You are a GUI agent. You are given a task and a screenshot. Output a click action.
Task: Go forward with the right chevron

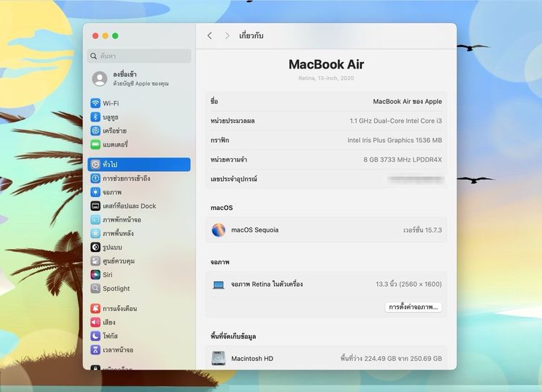[x=227, y=35]
